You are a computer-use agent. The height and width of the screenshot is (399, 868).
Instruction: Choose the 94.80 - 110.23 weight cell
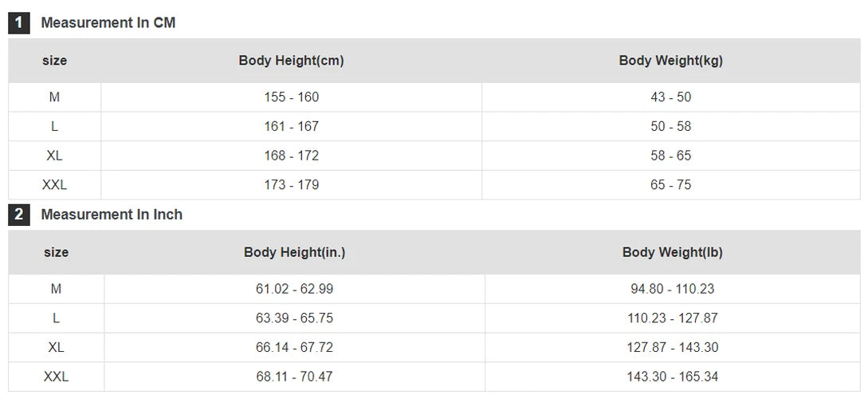(672, 289)
